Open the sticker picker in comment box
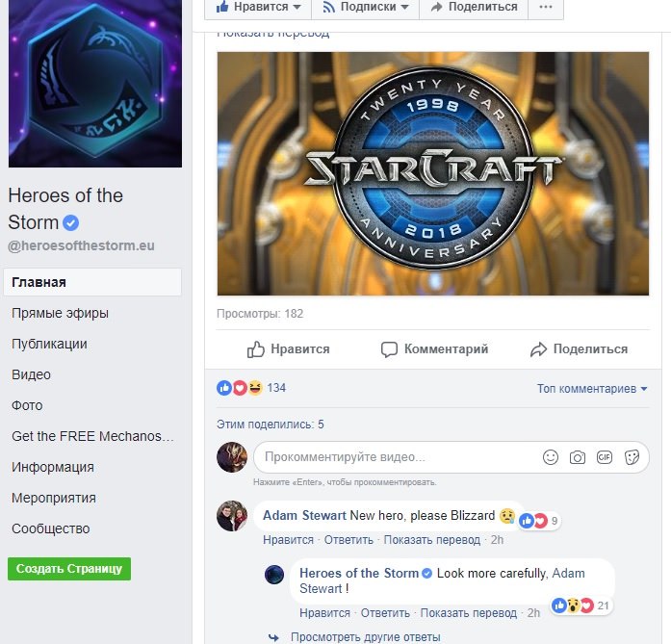 (632, 457)
